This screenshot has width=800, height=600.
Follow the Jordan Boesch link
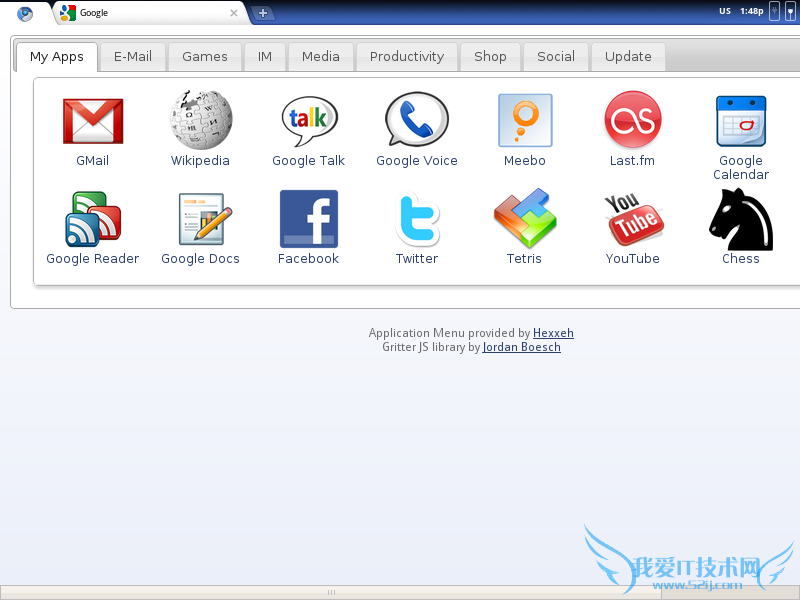coord(521,347)
